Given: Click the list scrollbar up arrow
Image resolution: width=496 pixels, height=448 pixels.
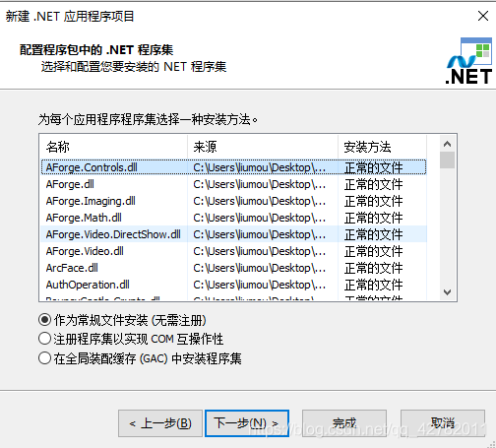Looking at the screenshot, I should (447, 144).
